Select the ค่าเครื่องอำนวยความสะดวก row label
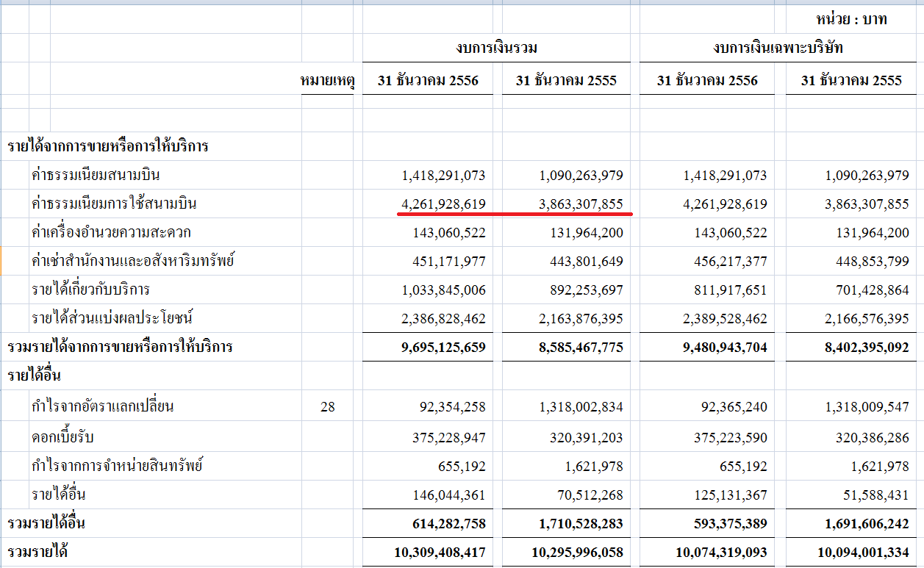The image size is (924, 568). click(111, 232)
